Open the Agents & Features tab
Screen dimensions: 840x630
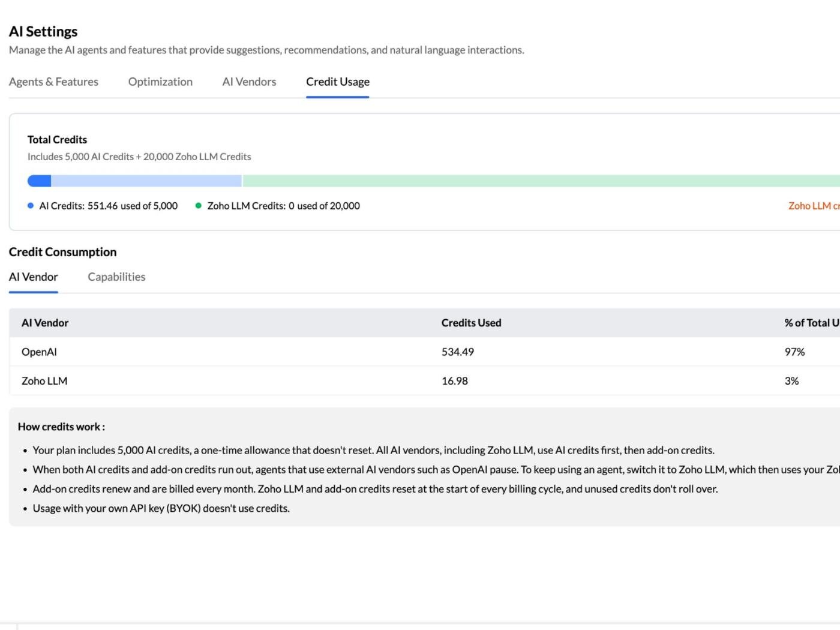pos(53,82)
